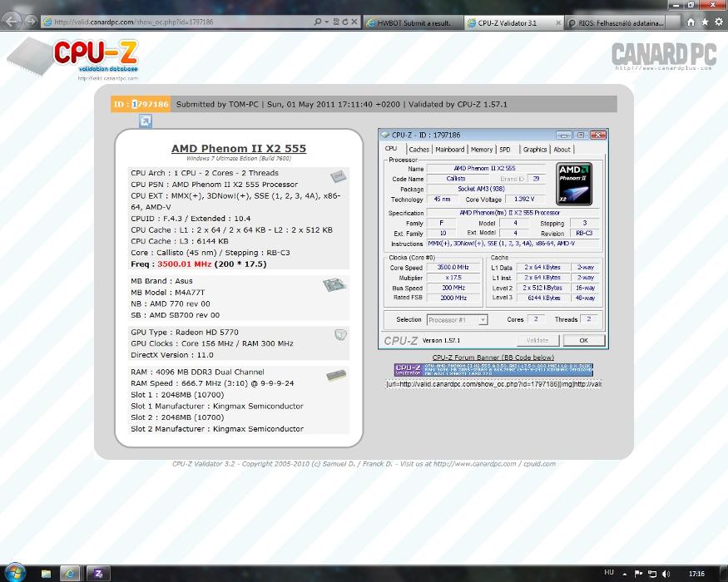
Task: Click the Socket AM3 (938) package value
Action: [481, 189]
